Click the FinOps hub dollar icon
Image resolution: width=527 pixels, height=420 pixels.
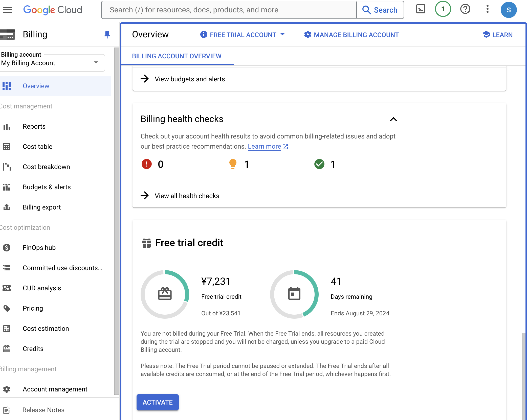click(7, 248)
